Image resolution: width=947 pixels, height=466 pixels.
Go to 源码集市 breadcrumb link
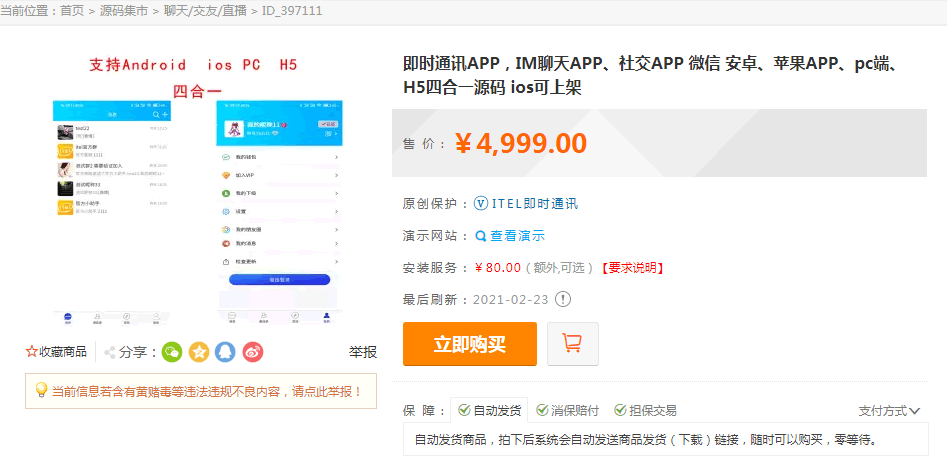coord(125,10)
